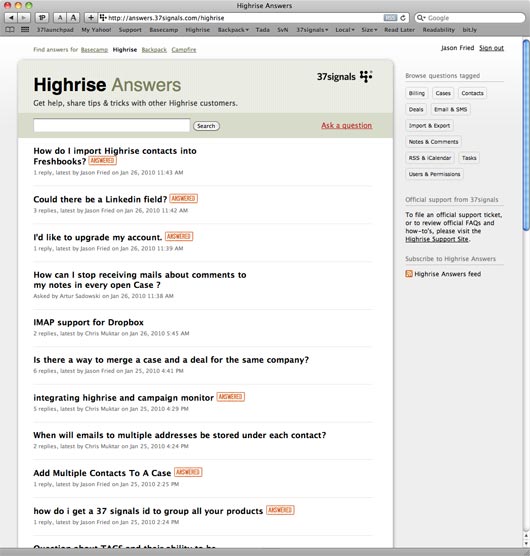Open 'I'd like to upgrade my account' question
The image size is (530, 556).
[97, 237]
